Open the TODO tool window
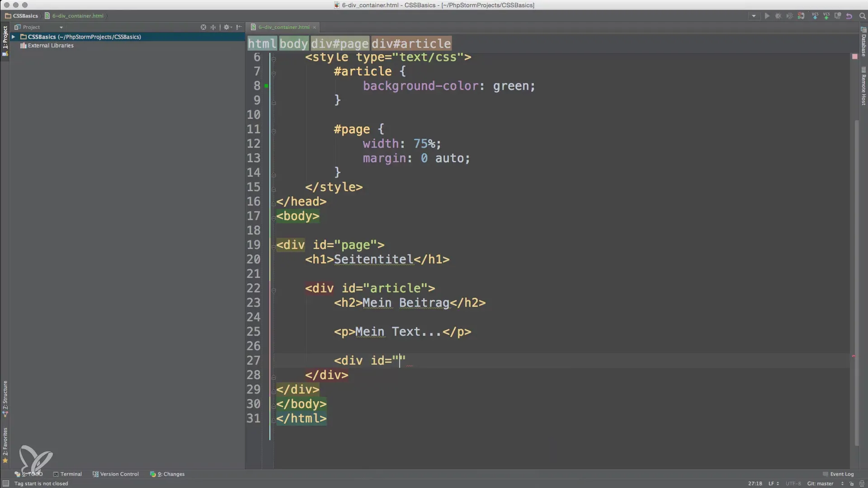 tap(28, 474)
